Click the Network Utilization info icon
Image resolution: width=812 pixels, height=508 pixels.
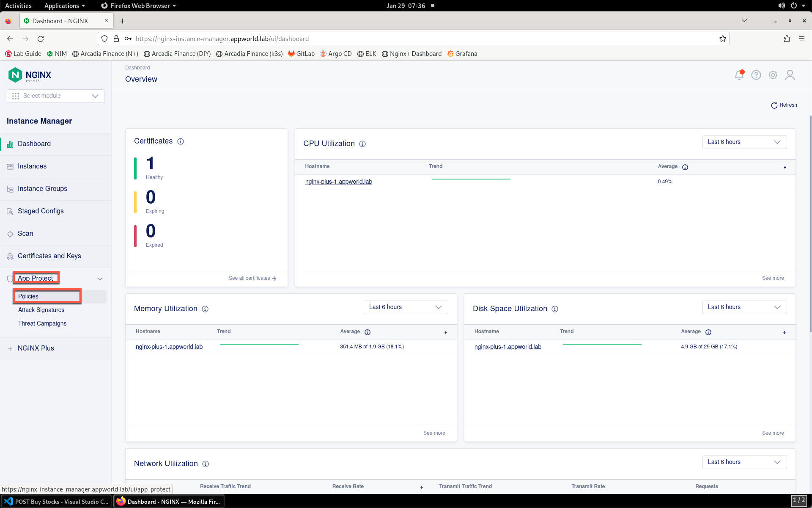[x=206, y=464]
